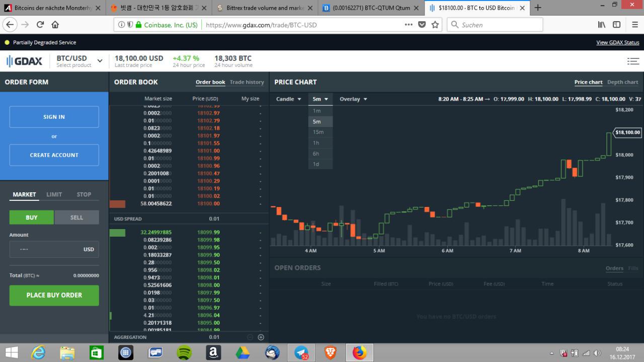644x362 pixels.
Task: Choose 1m interval option
Action: click(320, 111)
